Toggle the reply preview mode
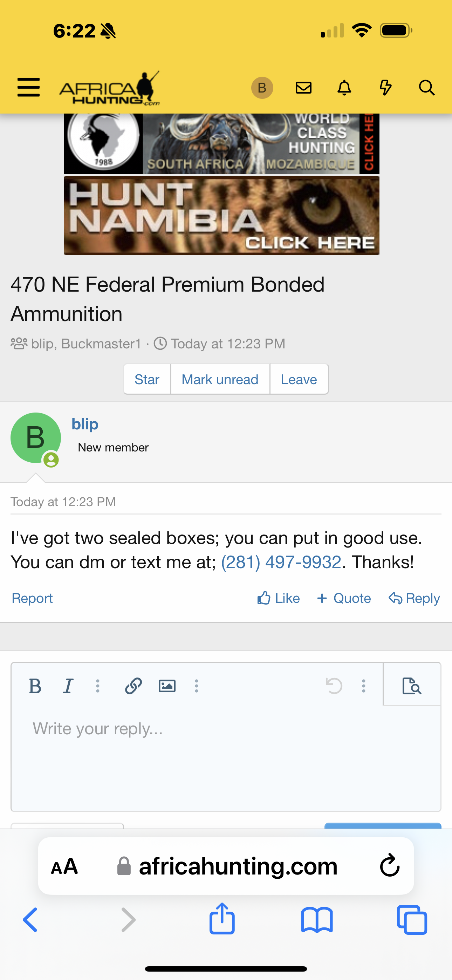This screenshot has width=452, height=980. tap(412, 686)
